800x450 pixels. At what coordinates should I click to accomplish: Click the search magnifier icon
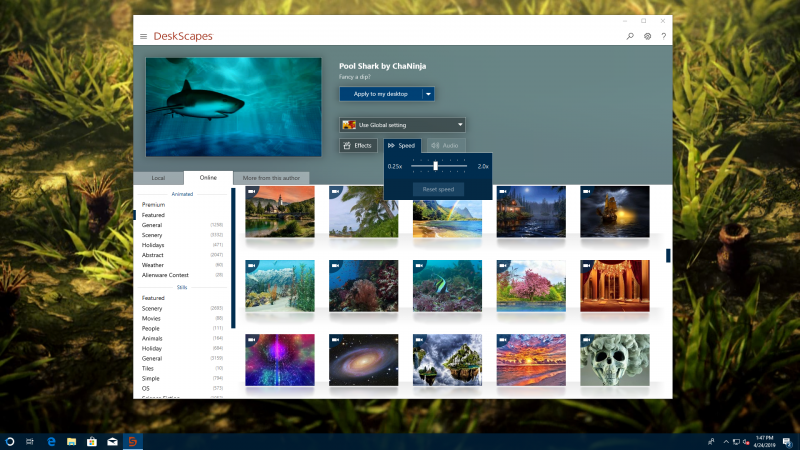pos(630,36)
